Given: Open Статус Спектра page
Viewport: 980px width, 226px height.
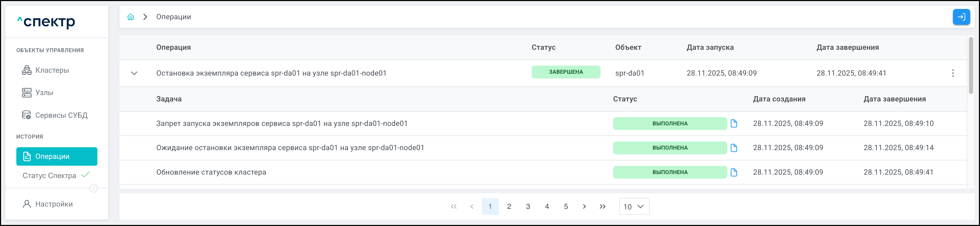Looking at the screenshot, I should click(49, 175).
